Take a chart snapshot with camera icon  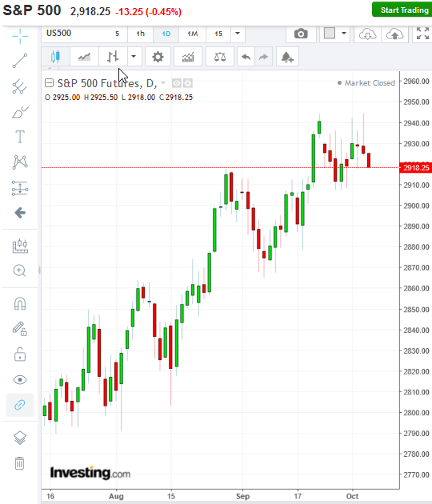[301, 34]
